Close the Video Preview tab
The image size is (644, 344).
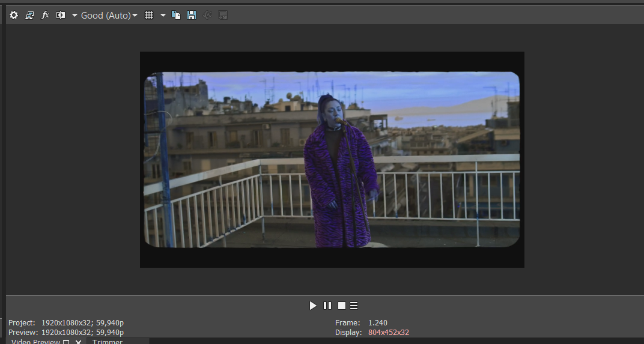[78, 342]
